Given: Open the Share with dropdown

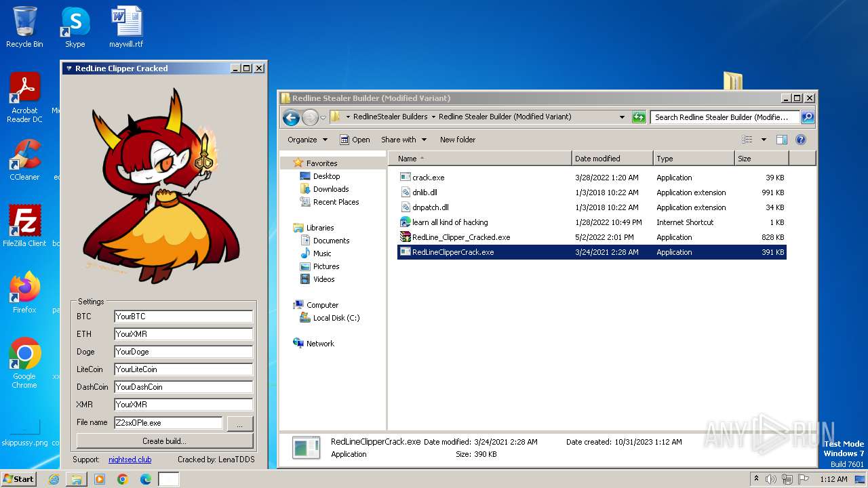Looking at the screenshot, I should coord(404,140).
